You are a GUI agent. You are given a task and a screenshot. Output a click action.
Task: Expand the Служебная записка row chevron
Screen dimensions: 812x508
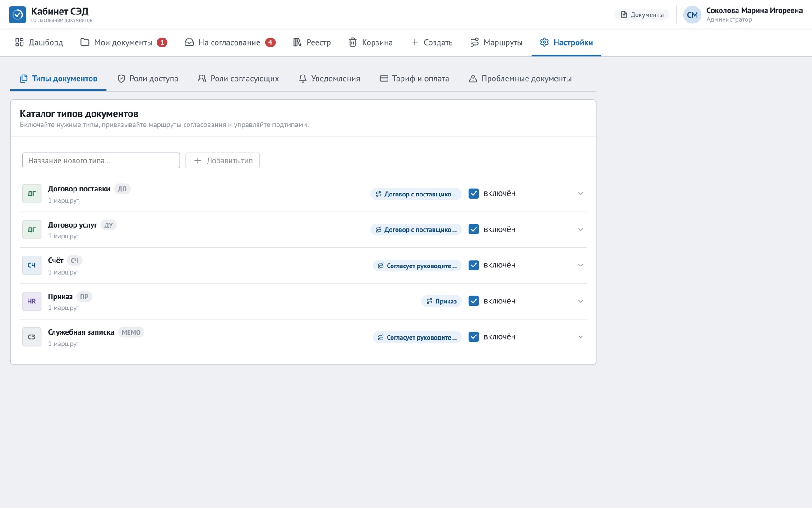click(581, 337)
